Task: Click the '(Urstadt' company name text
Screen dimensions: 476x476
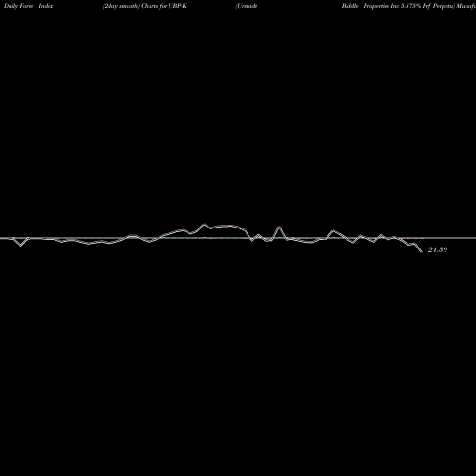Action: [x=247, y=6]
